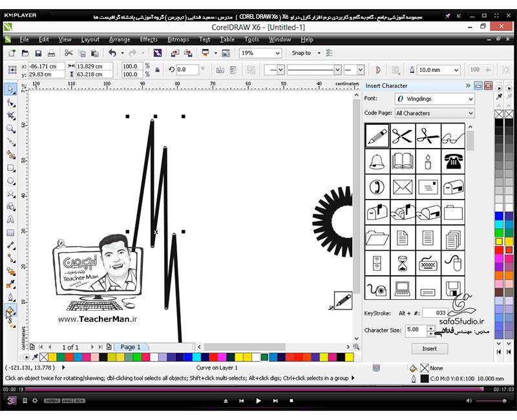The height and width of the screenshot is (420, 517).
Task: Toggle the lock ratio padlock
Action: point(157,70)
